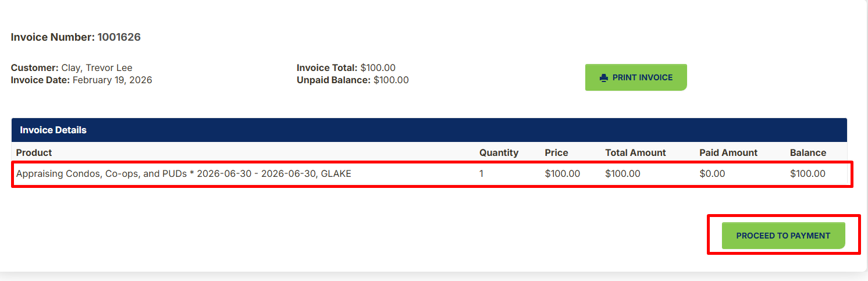
Task: Click the $0.00 paid amount cell
Action: click(x=712, y=173)
